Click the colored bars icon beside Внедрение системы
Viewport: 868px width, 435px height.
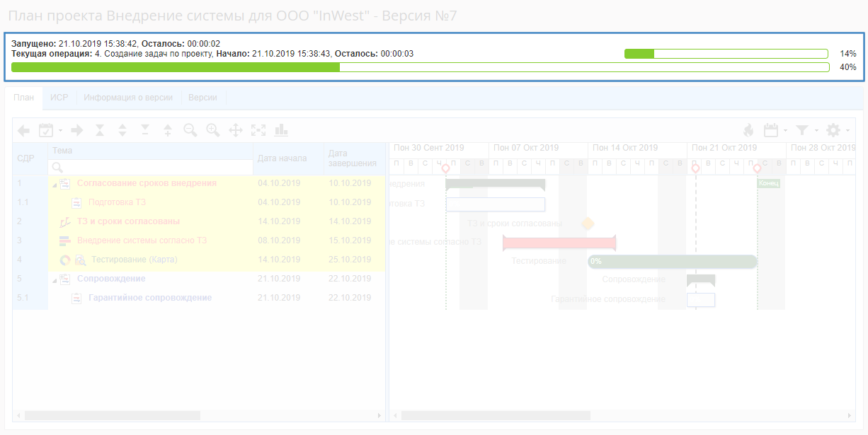tap(65, 240)
